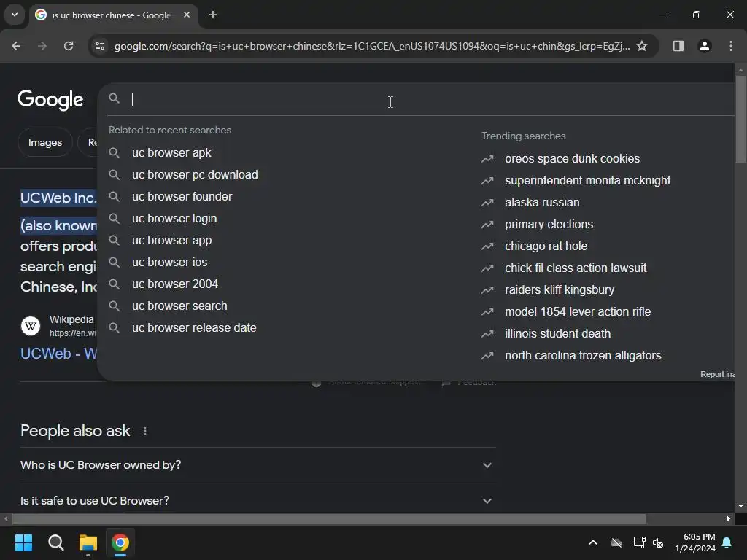Click the browser back arrow
Image resolution: width=747 pixels, height=560 pixels.
tap(16, 46)
